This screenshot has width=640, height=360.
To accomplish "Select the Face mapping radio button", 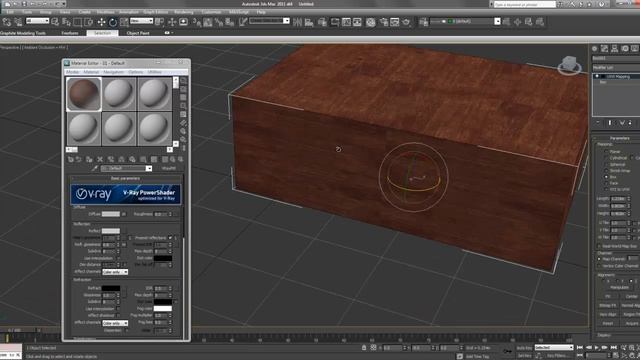I will 606,183.
